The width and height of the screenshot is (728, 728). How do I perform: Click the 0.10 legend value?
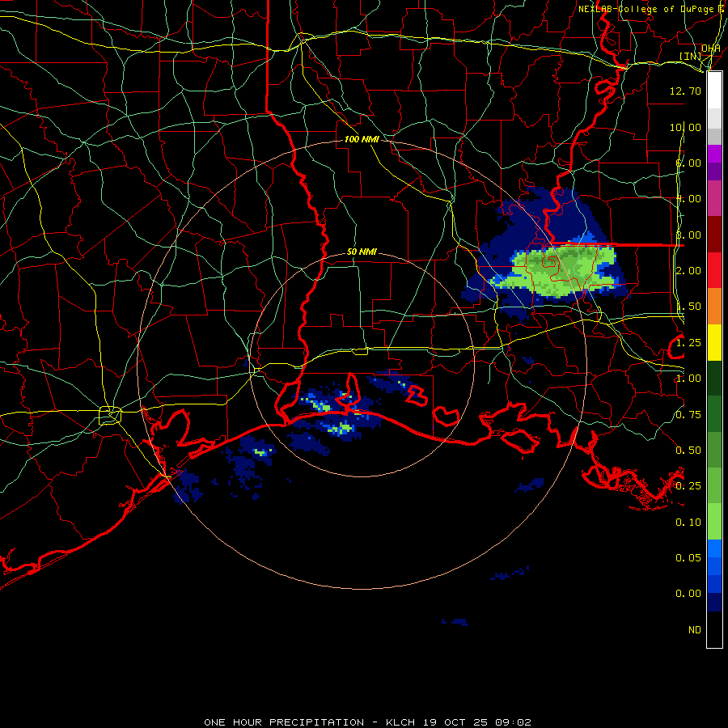tap(688, 523)
